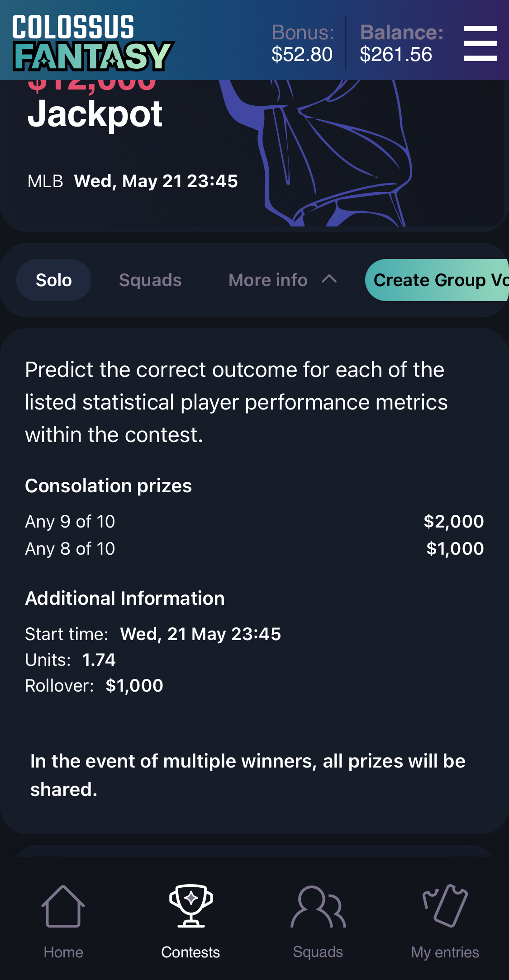Tap the My entries ticket icon

[445, 906]
